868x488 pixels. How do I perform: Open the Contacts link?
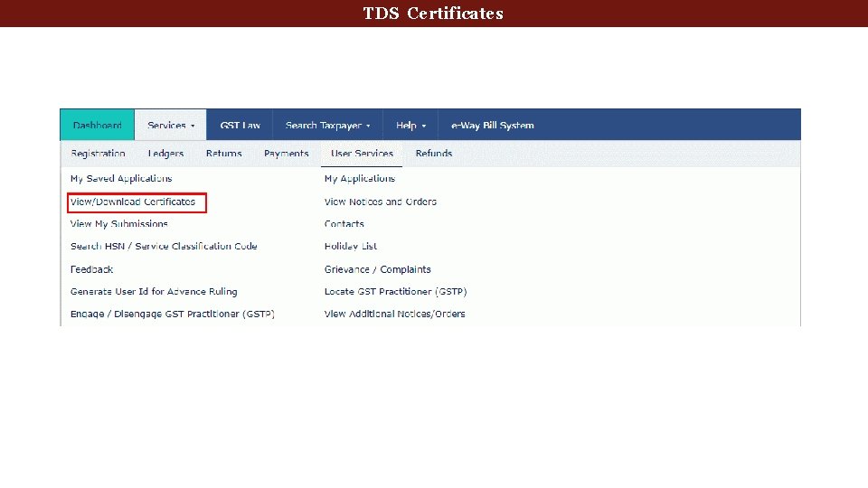(x=344, y=223)
